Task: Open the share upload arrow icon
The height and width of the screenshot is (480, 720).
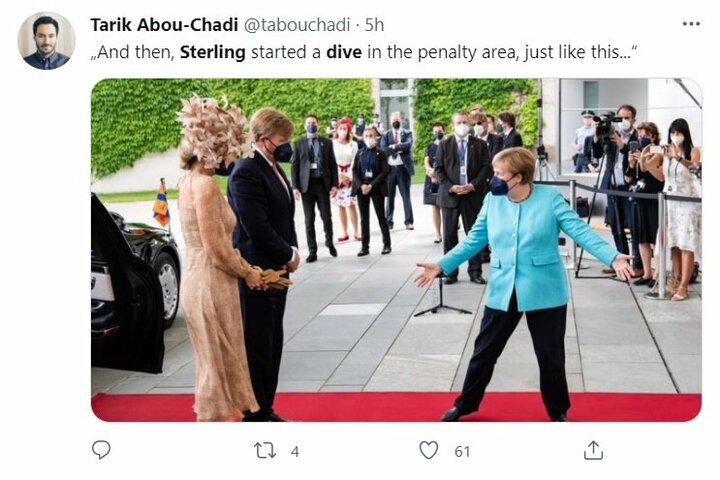Action: pyautogui.click(x=593, y=450)
